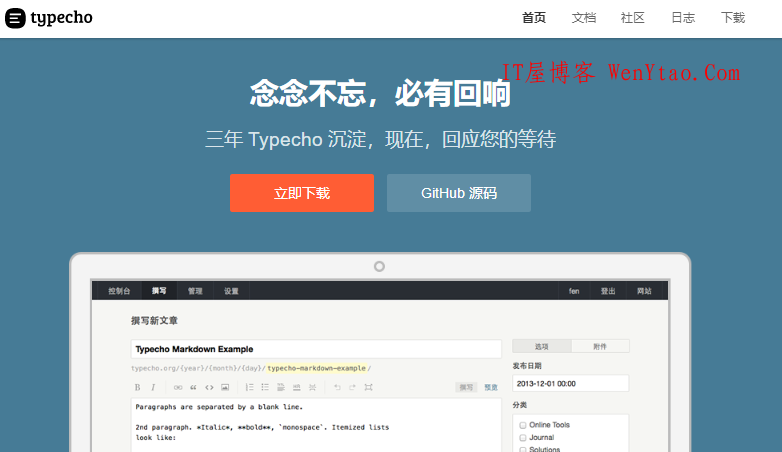
Task: Click the typecho logo icon
Action: [15, 18]
